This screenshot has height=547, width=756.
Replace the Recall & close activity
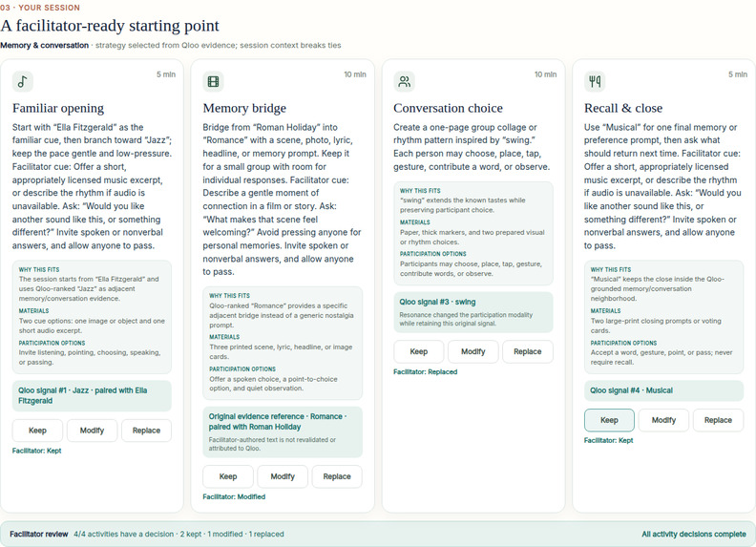718,420
